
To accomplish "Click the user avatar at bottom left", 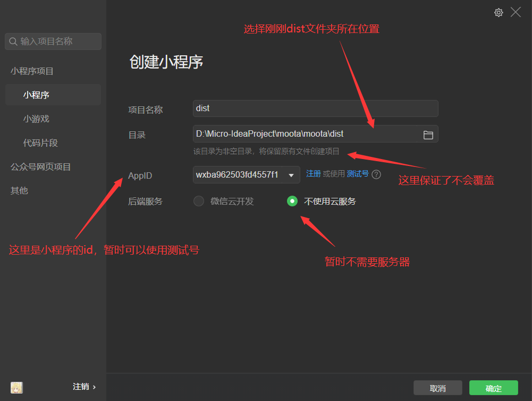I will [16, 387].
